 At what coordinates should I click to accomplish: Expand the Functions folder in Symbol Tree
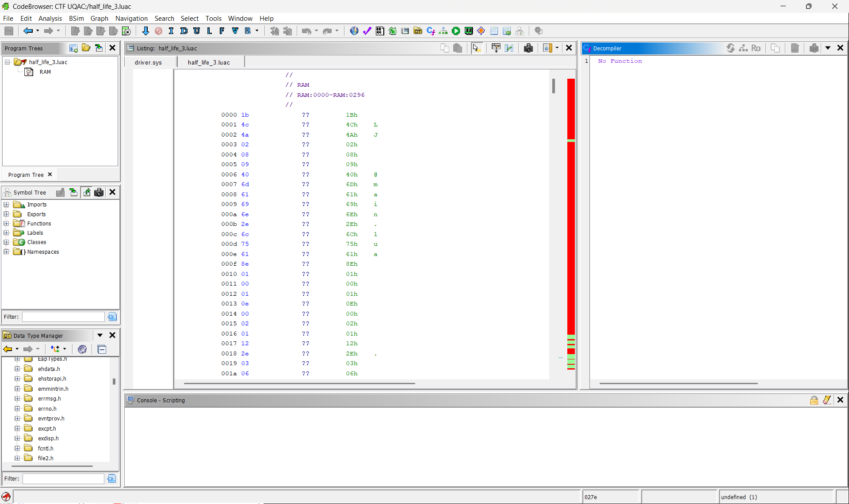coord(7,223)
